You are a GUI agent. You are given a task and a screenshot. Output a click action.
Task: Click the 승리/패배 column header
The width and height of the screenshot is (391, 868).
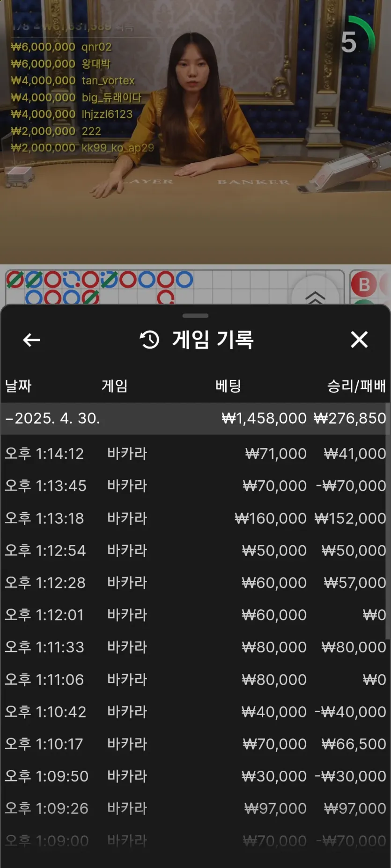point(356,386)
